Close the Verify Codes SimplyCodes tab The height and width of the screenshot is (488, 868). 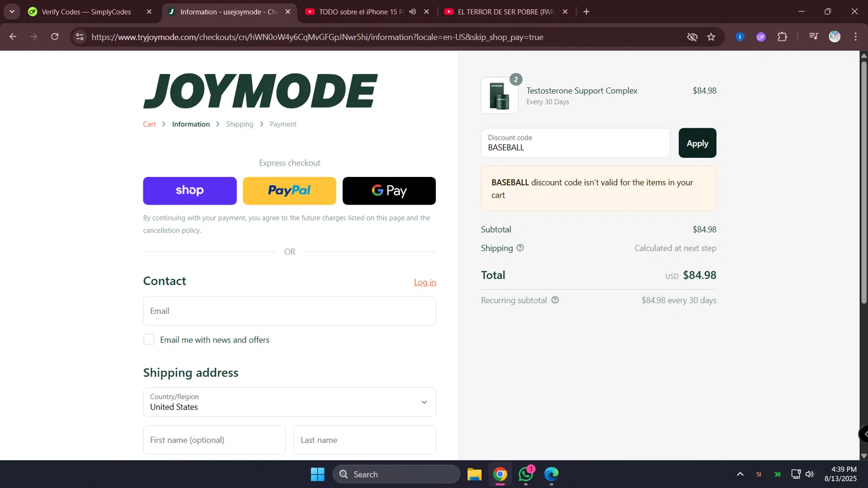click(x=149, y=12)
